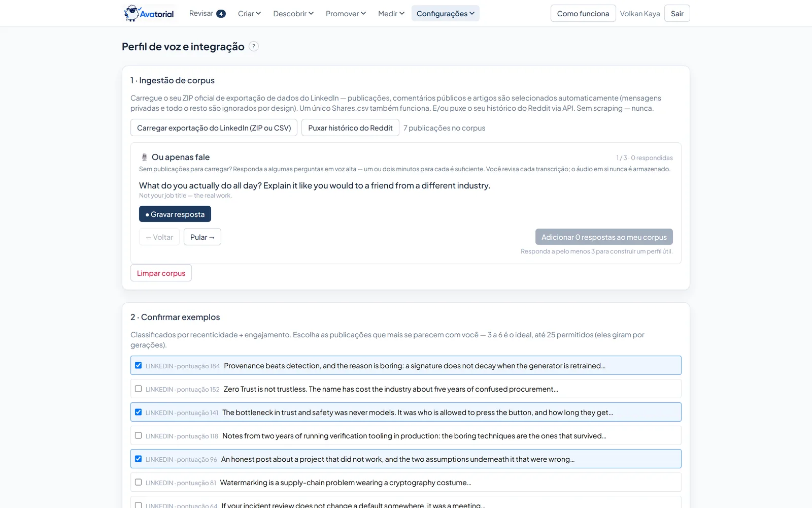The height and width of the screenshot is (508, 812).
Task: Uncheck the An honest post about a project checkbox
Action: click(x=138, y=459)
